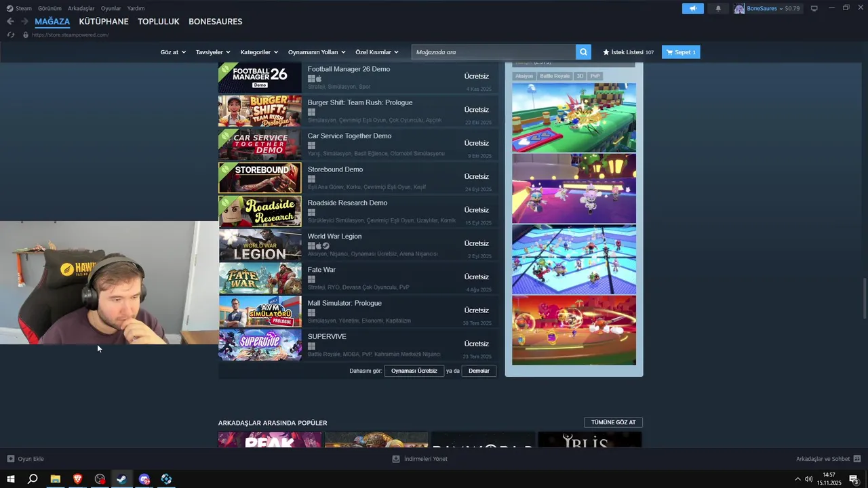Click Oynaması Ücretsiz button
The height and width of the screenshot is (488, 868).
coord(414,371)
